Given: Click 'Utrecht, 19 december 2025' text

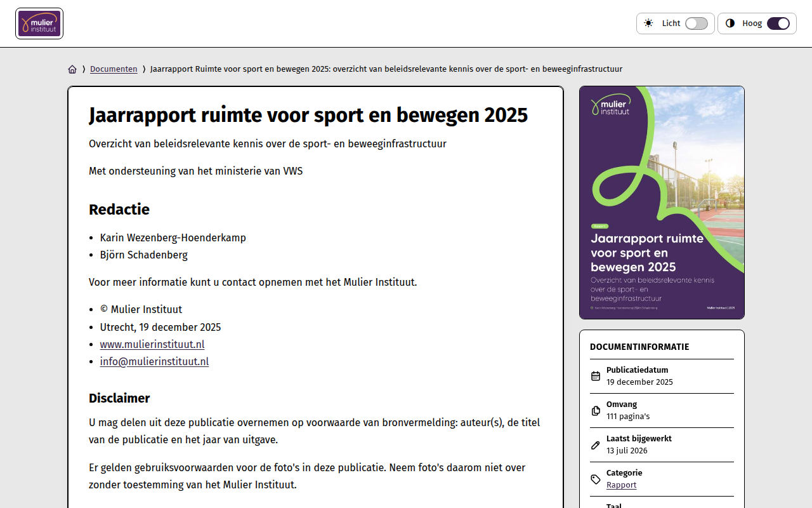Looking at the screenshot, I should click(x=160, y=327).
